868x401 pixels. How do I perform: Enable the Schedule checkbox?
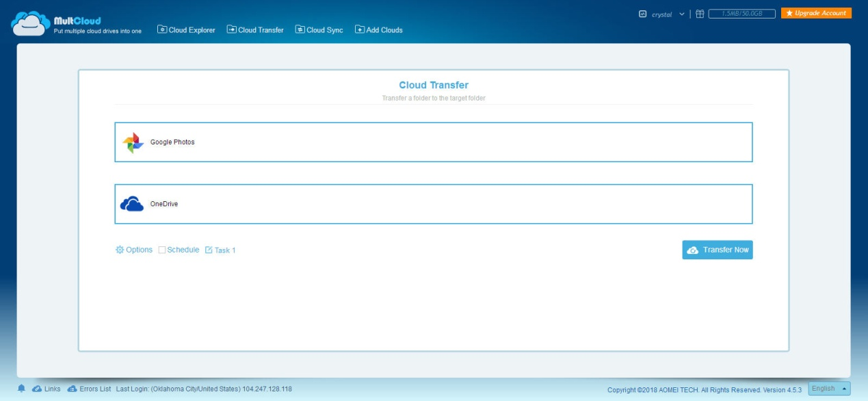(x=162, y=250)
